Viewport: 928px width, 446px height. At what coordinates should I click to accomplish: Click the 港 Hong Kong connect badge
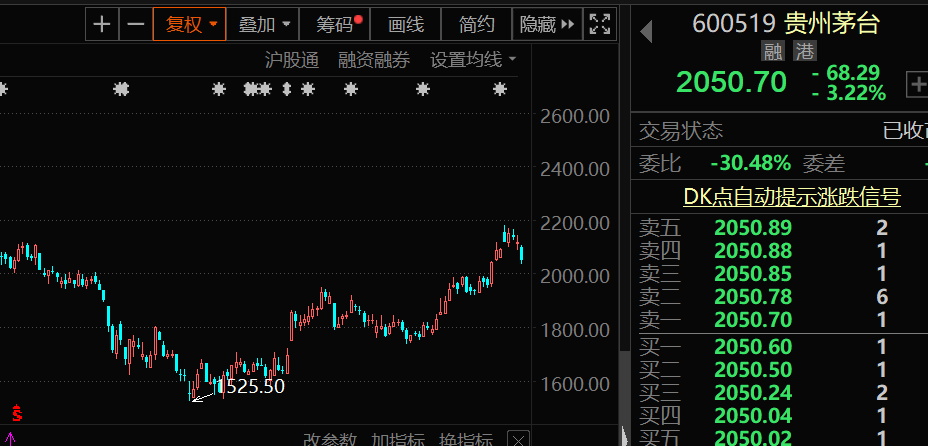click(804, 51)
